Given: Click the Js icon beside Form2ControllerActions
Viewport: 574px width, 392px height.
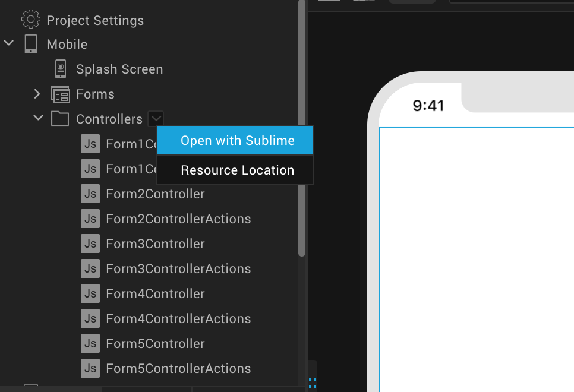Looking at the screenshot, I should [x=90, y=219].
